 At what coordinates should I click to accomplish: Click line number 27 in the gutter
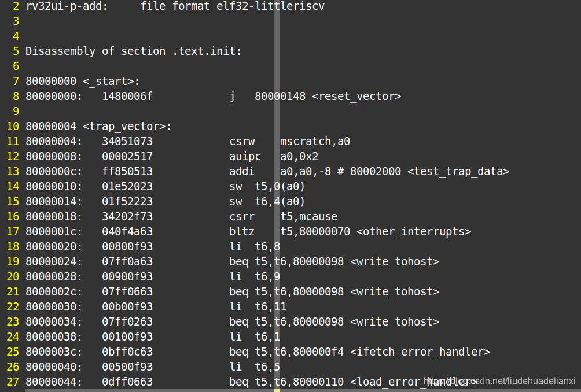(13, 382)
